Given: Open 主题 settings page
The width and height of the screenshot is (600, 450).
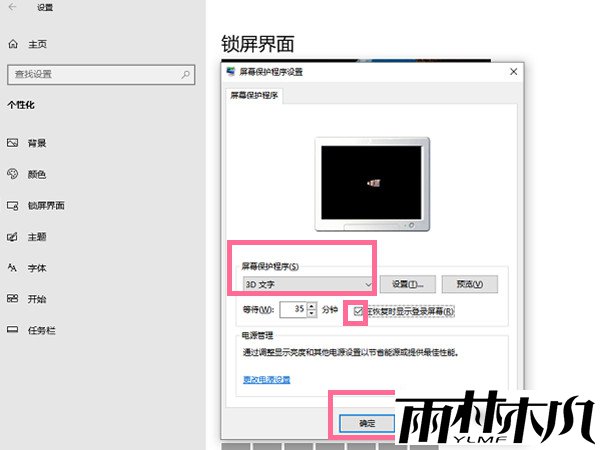Looking at the screenshot, I should click(37, 237).
